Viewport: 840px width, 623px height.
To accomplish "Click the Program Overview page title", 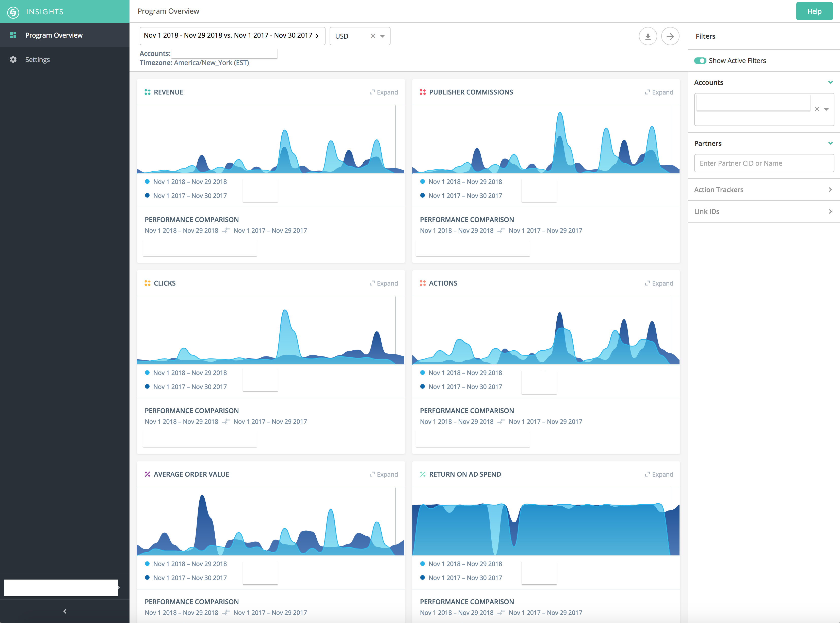I will (x=168, y=11).
